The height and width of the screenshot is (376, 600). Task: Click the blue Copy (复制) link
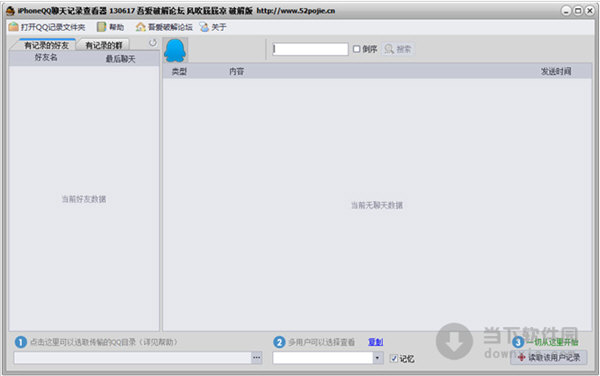tap(375, 342)
